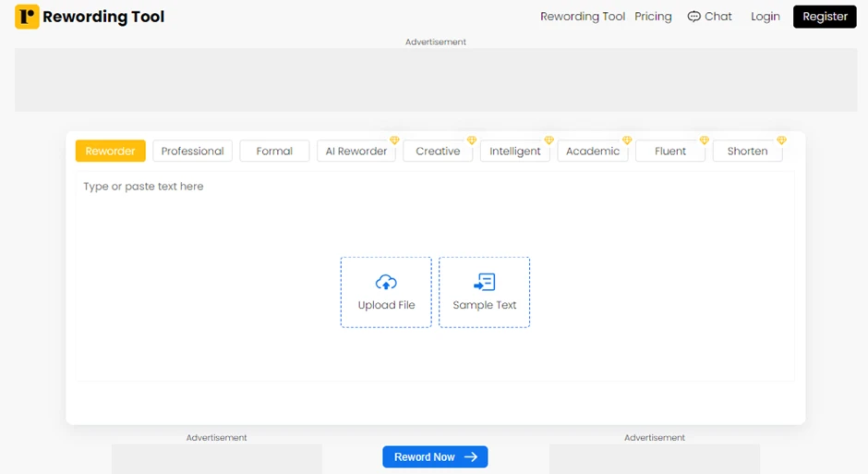Image resolution: width=868 pixels, height=474 pixels.
Task: Click the diamond icon on AI Reworder
Action: (394, 141)
